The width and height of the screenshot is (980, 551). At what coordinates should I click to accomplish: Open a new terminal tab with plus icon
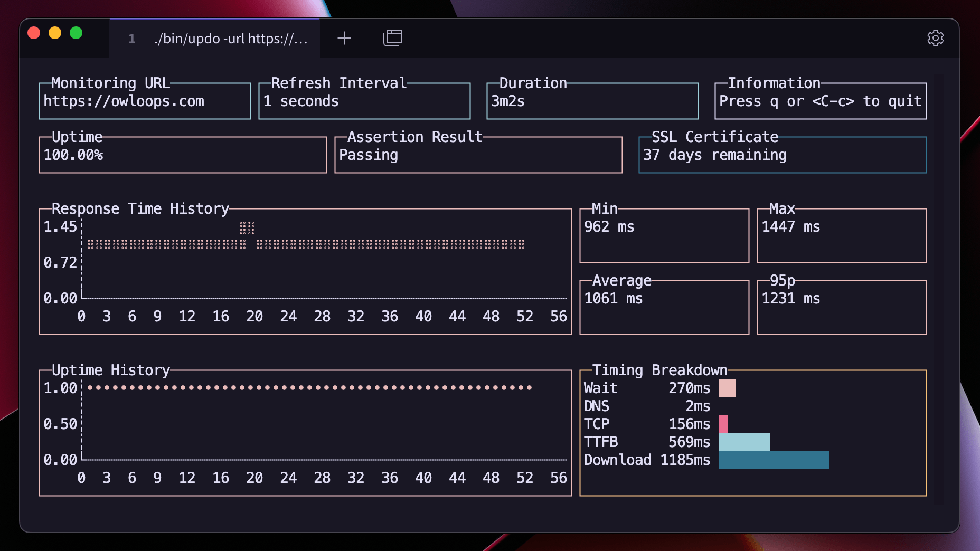tap(344, 38)
